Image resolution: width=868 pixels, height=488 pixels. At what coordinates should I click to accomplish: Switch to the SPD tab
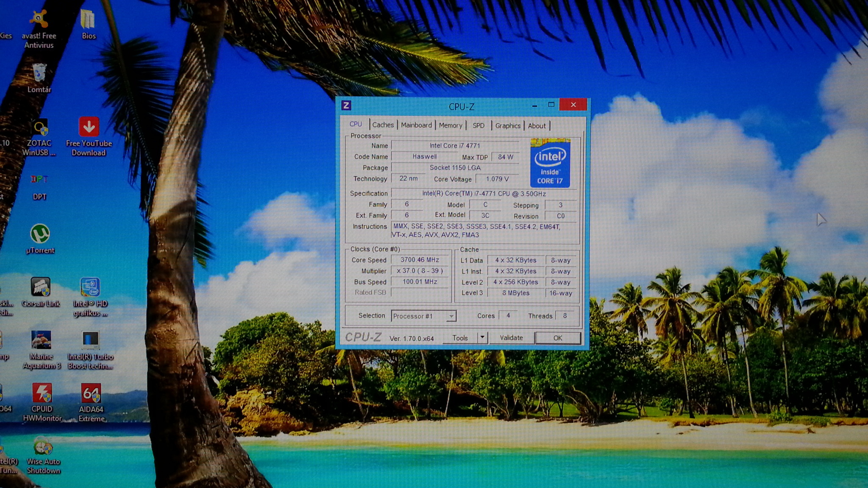(x=479, y=125)
